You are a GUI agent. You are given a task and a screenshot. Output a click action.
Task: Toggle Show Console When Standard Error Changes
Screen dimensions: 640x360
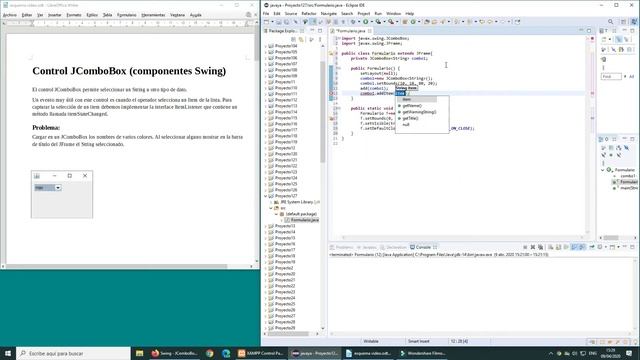582,247
